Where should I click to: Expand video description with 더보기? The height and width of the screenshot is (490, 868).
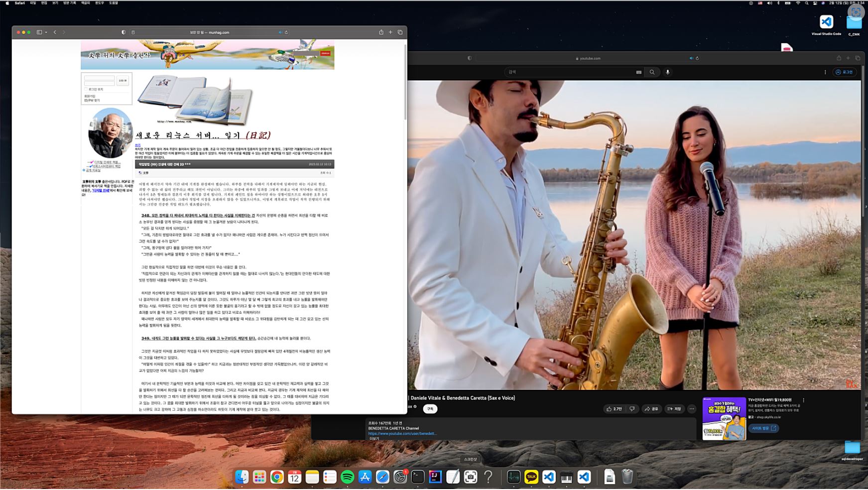[374, 439]
